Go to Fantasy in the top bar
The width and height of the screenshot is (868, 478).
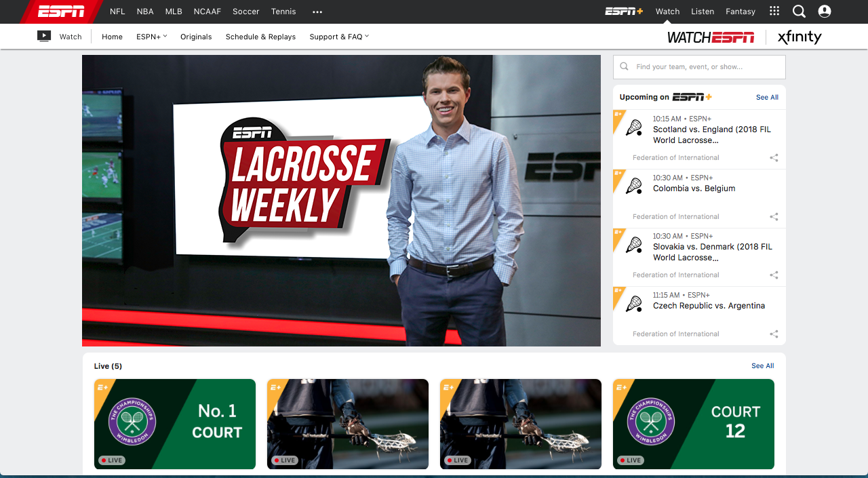pyautogui.click(x=741, y=12)
